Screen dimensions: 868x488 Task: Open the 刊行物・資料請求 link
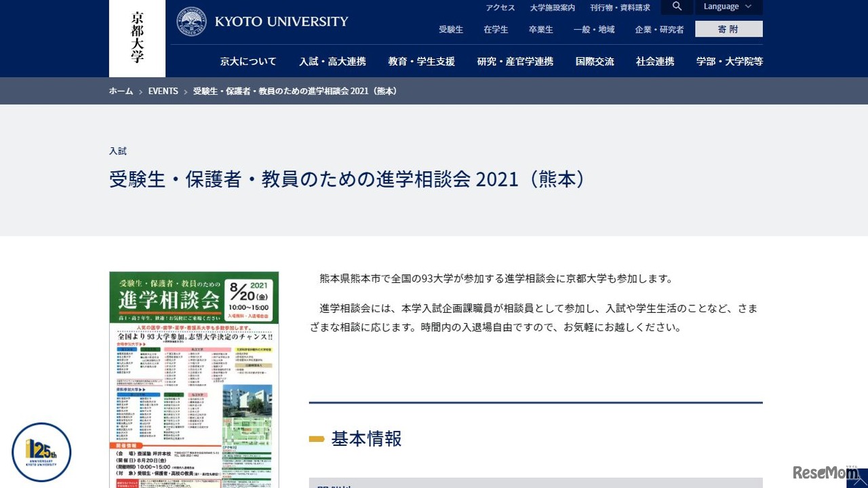click(x=620, y=8)
